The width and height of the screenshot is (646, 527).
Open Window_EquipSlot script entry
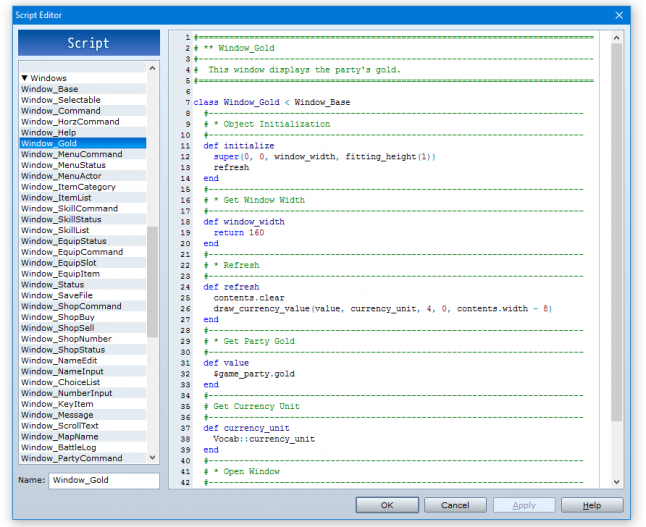click(x=60, y=263)
